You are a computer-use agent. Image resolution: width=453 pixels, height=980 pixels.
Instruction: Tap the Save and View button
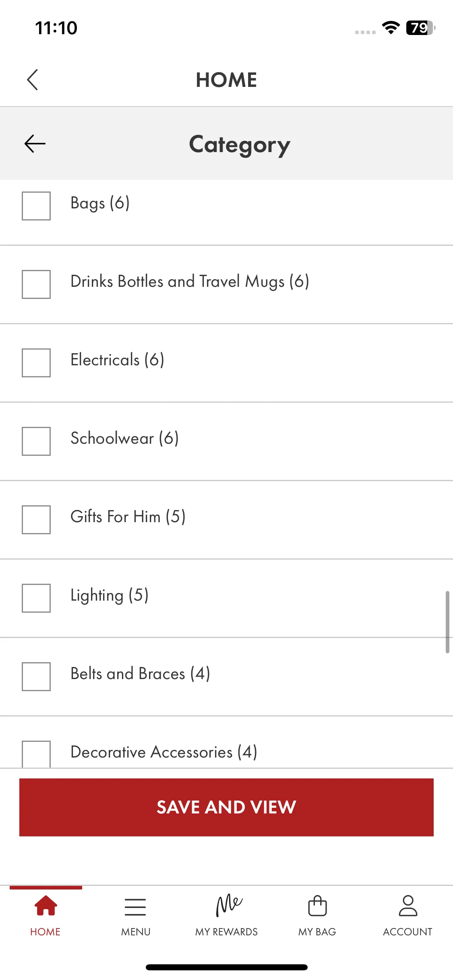point(226,807)
